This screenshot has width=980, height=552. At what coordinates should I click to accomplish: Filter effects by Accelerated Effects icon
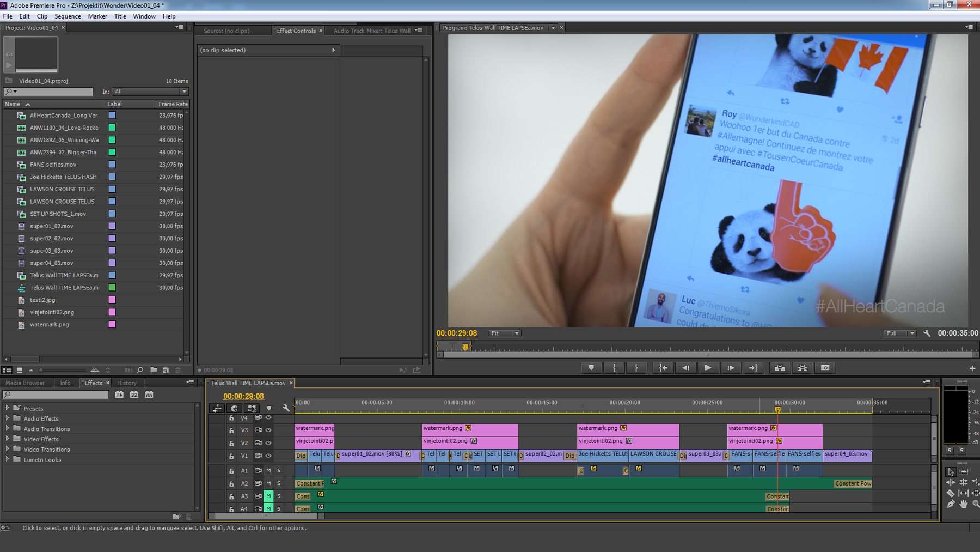click(119, 395)
